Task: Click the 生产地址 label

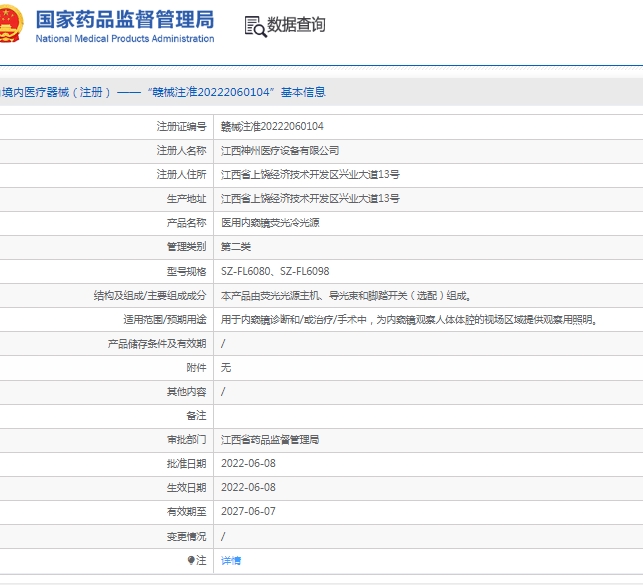Action: point(186,199)
